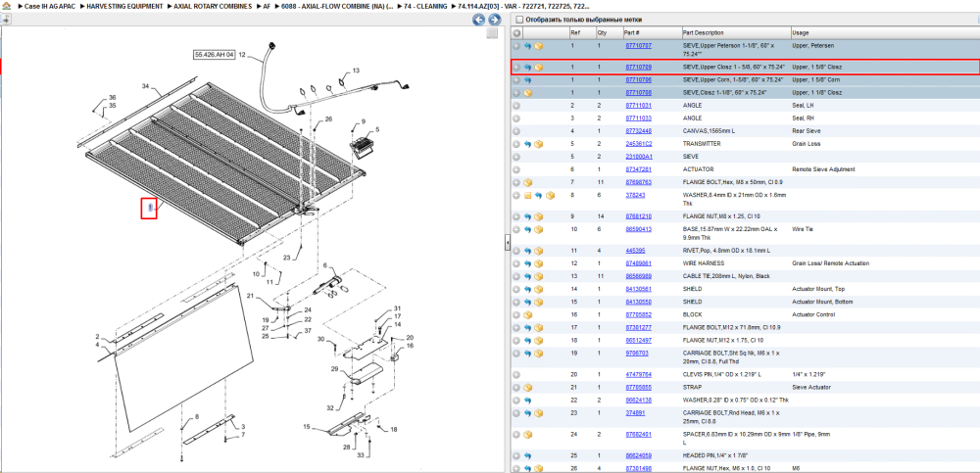980x473 pixels.
Task: Click the blue arrow icon for BASE 86590413
Action: pyautogui.click(x=527, y=229)
